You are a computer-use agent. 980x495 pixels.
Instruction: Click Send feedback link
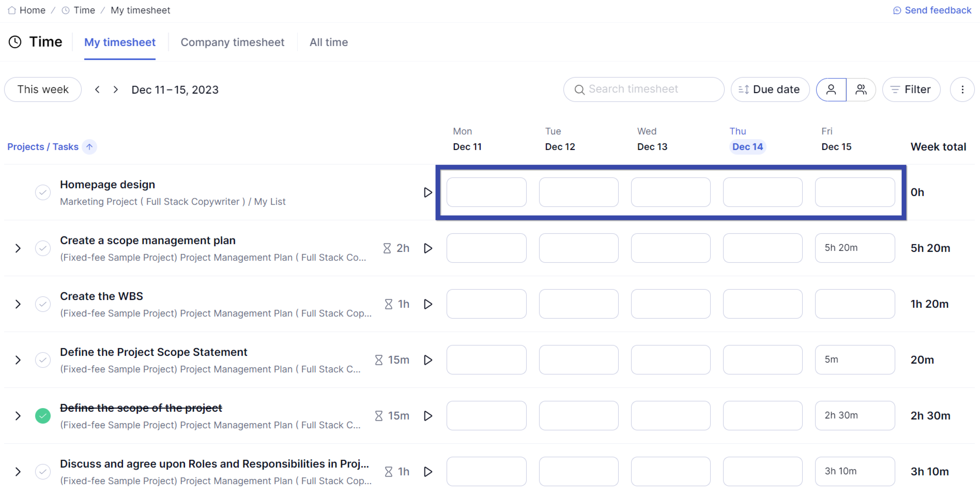pos(932,10)
